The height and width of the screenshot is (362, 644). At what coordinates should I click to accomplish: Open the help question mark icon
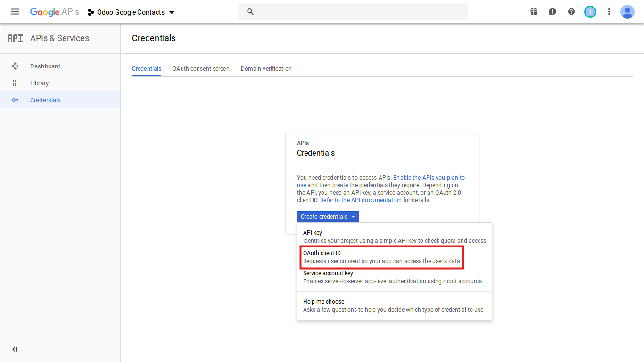click(571, 12)
